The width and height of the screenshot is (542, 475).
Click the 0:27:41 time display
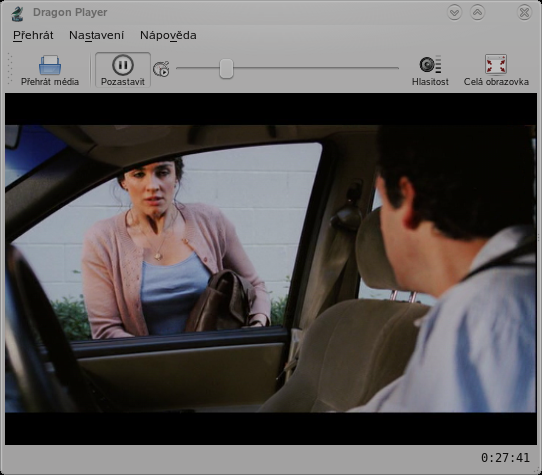click(505, 458)
